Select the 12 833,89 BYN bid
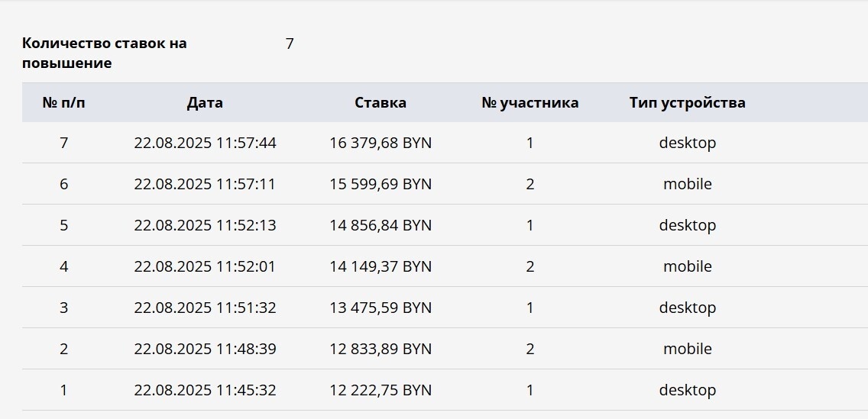 (x=381, y=349)
